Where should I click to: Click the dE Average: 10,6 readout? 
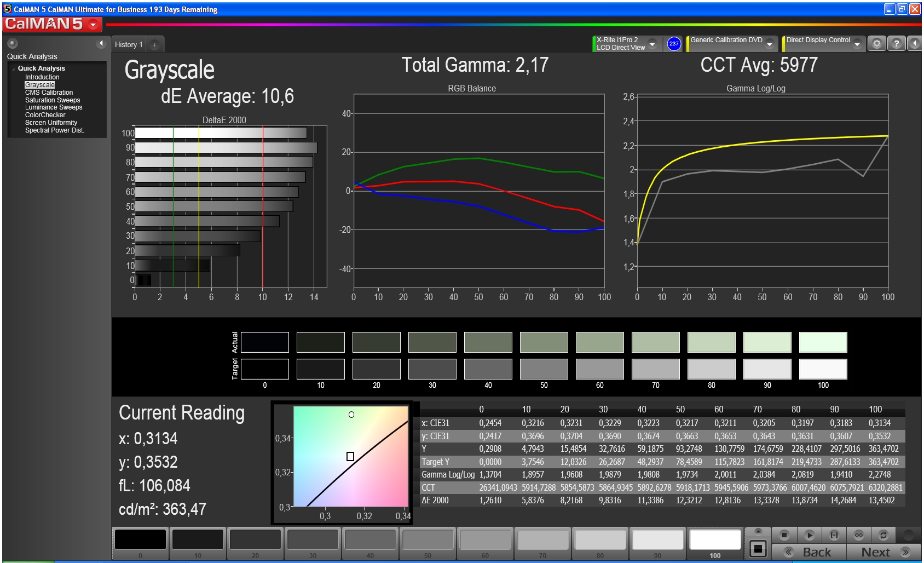point(227,96)
